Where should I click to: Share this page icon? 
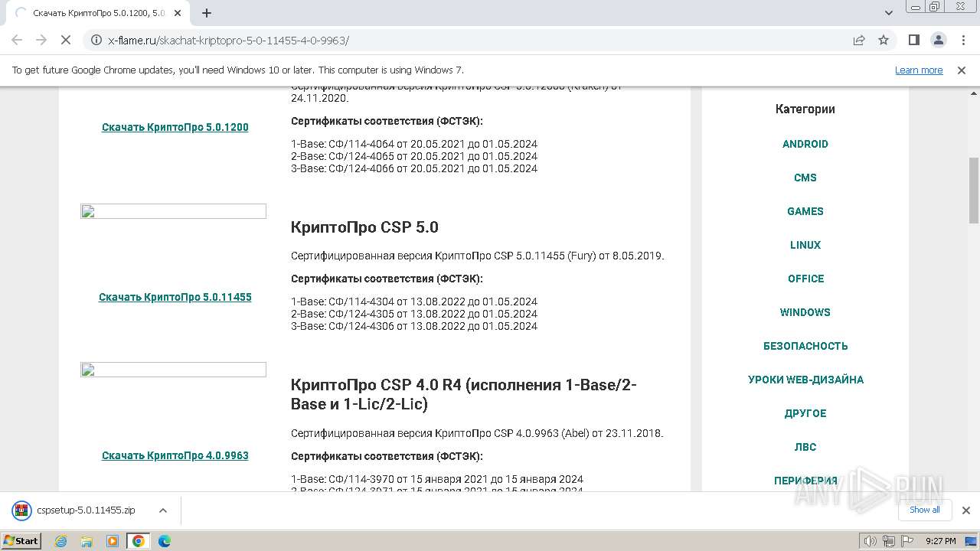(x=859, y=40)
